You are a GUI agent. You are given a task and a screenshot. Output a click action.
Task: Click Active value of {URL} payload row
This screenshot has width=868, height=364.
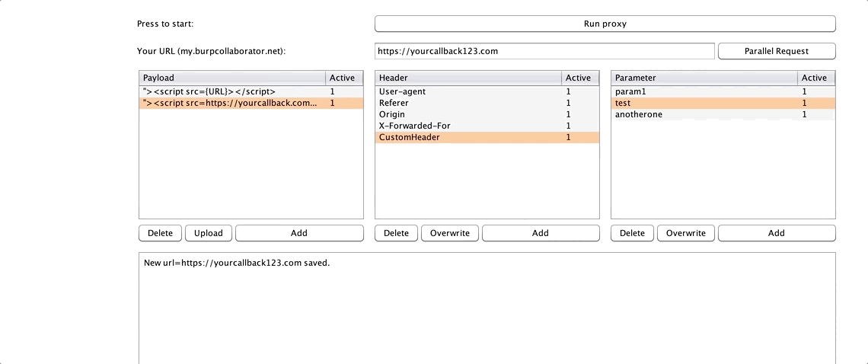pos(344,92)
